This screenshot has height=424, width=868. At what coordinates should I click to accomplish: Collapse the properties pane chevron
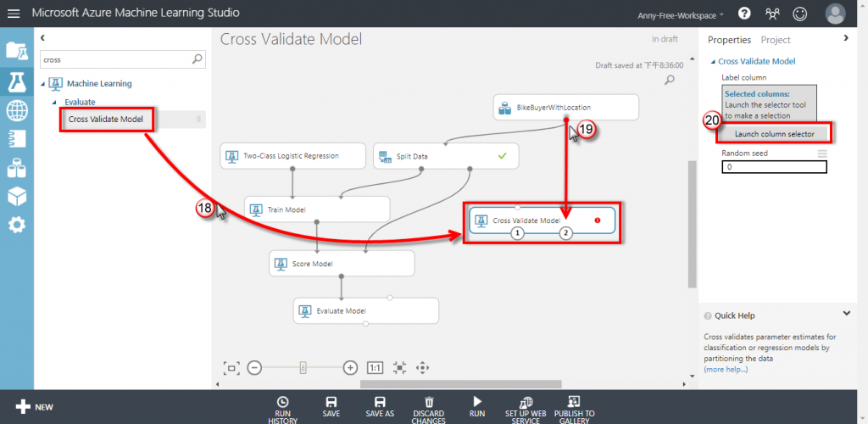click(x=845, y=37)
